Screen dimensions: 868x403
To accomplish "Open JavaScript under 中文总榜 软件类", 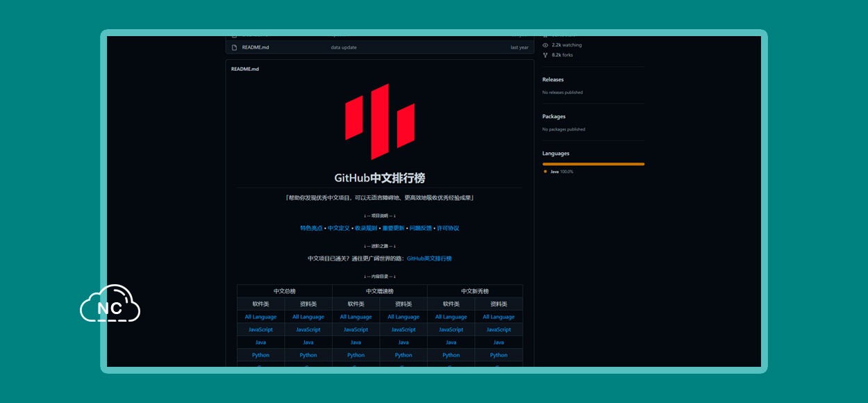I will pos(260,329).
